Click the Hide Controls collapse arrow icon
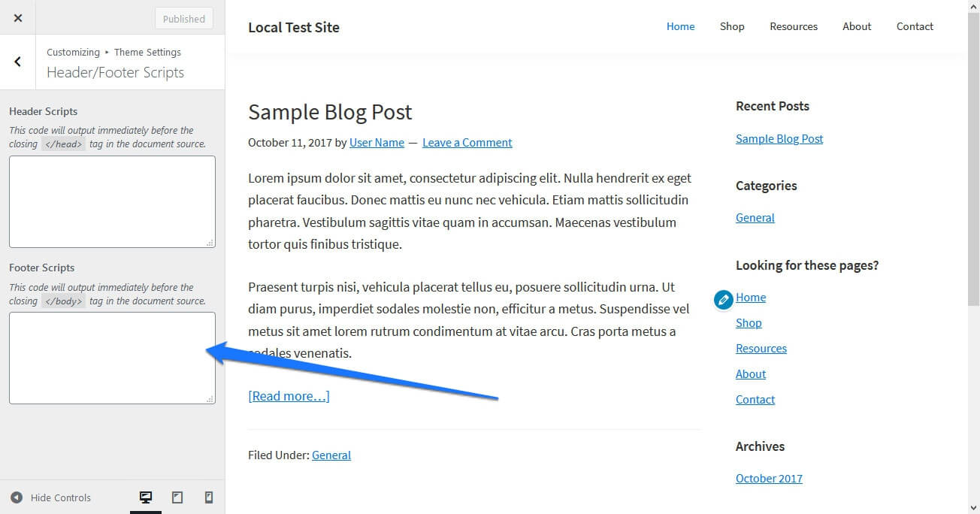980x514 pixels. pos(17,497)
